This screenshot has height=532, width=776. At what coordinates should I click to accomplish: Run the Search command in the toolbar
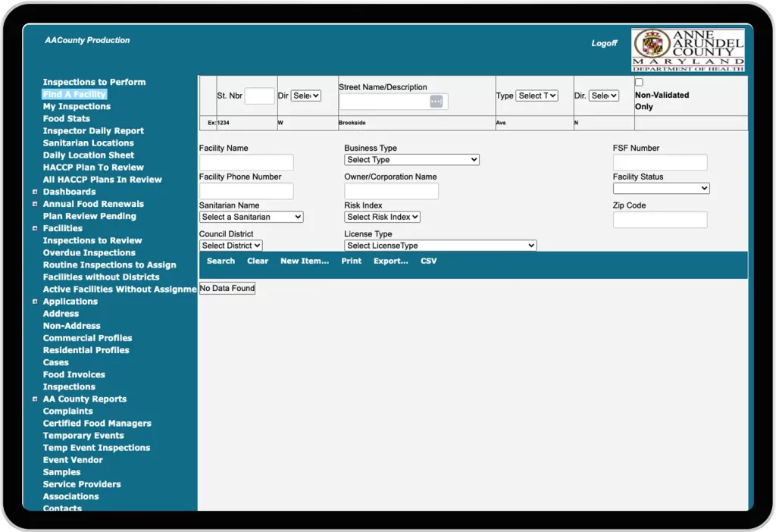220,261
